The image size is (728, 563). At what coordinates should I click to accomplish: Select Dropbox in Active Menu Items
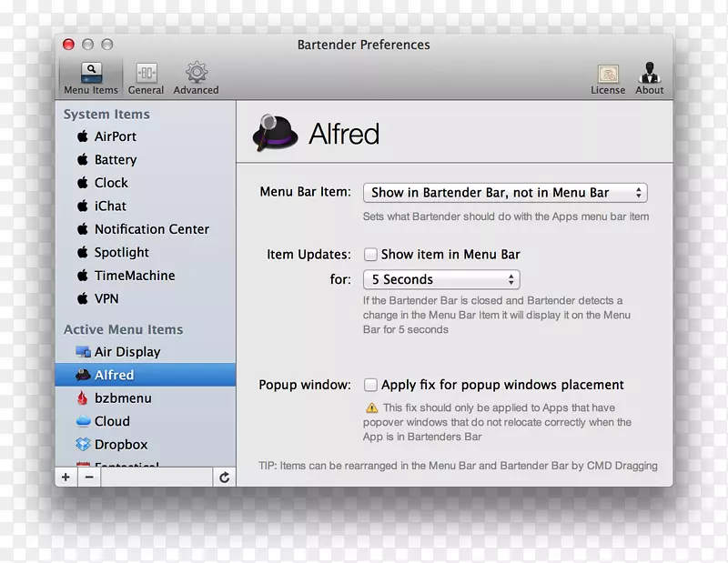tap(146, 444)
